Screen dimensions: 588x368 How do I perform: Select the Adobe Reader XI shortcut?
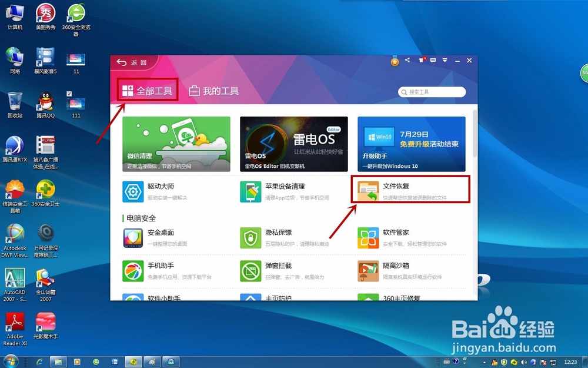coord(15,330)
